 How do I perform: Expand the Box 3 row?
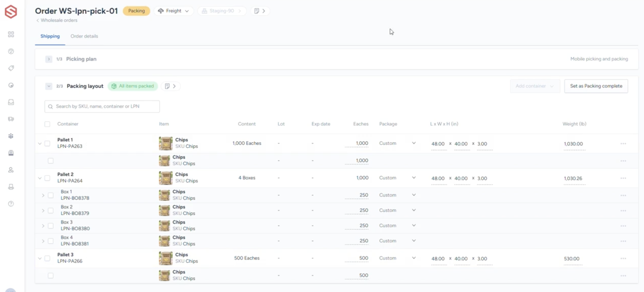pos(43,226)
